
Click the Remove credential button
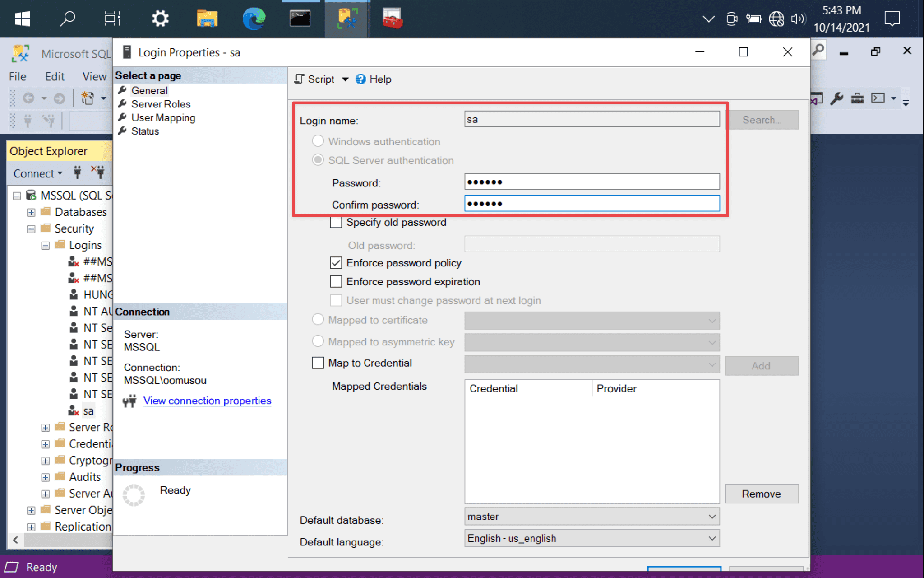coord(762,494)
